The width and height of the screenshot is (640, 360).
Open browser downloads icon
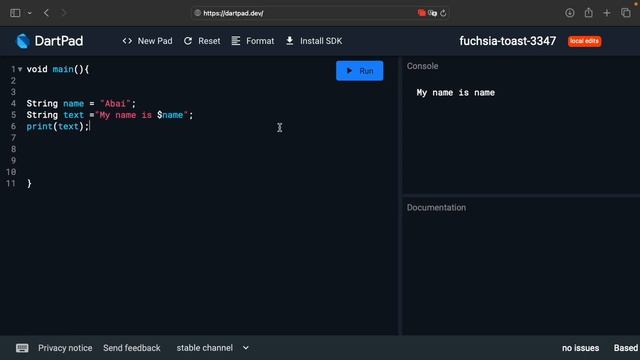pyautogui.click(x=570, y=13)
